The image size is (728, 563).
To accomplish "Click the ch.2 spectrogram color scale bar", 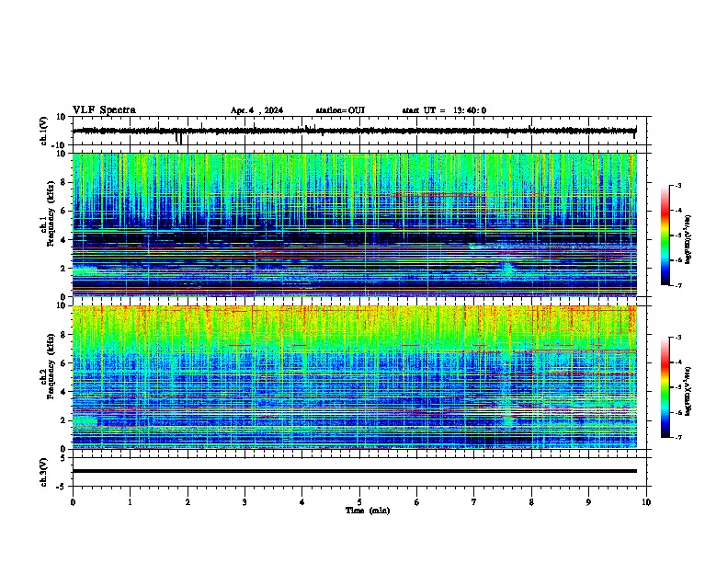I will (x=665, y=387).
